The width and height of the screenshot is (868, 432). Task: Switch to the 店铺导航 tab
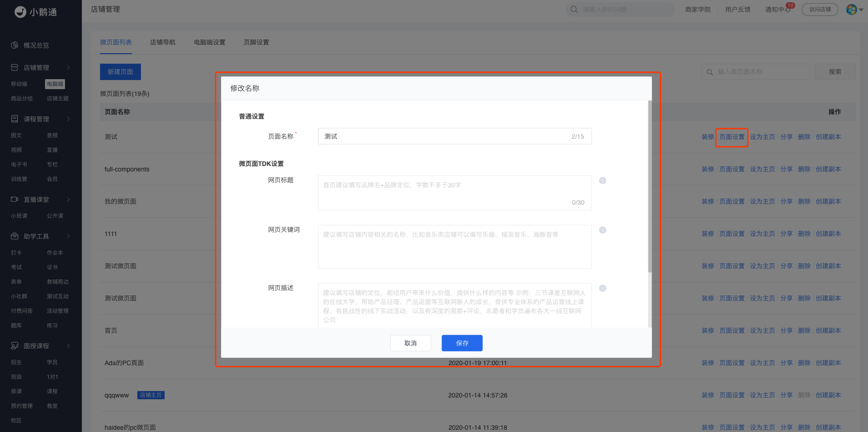coord(163,42)
